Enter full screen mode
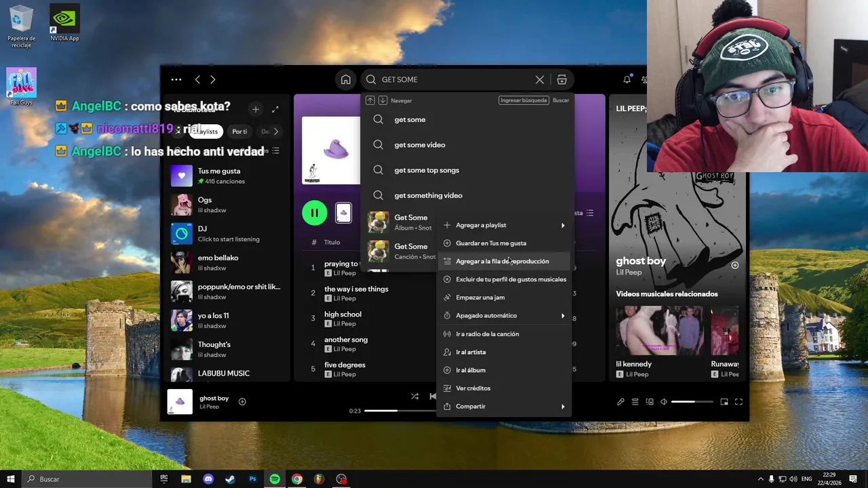 tap(738, 401)
